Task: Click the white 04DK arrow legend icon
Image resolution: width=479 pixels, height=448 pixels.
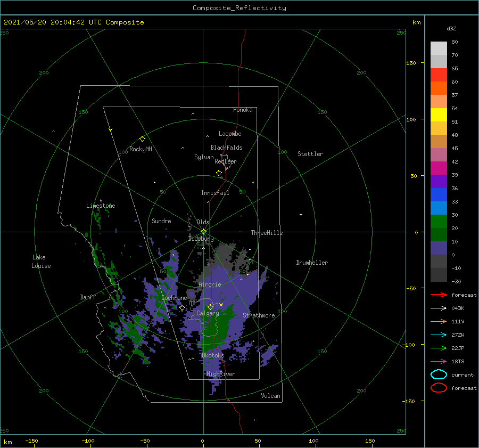Action: (439, 308)
